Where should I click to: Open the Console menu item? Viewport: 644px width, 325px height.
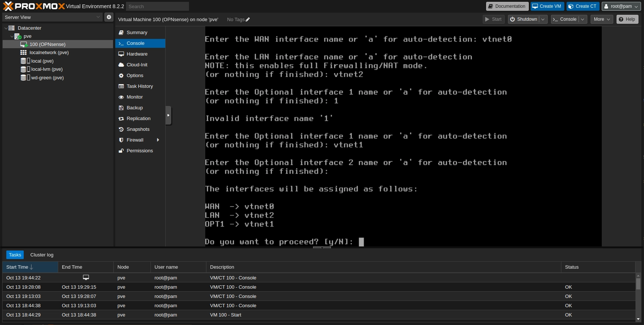tap(140, 43)
